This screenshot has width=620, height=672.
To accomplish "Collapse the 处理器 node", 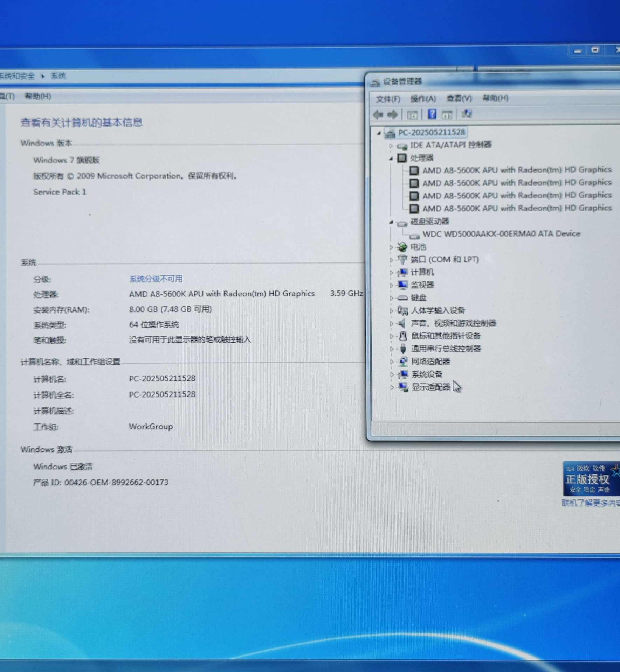I will 391,159.
